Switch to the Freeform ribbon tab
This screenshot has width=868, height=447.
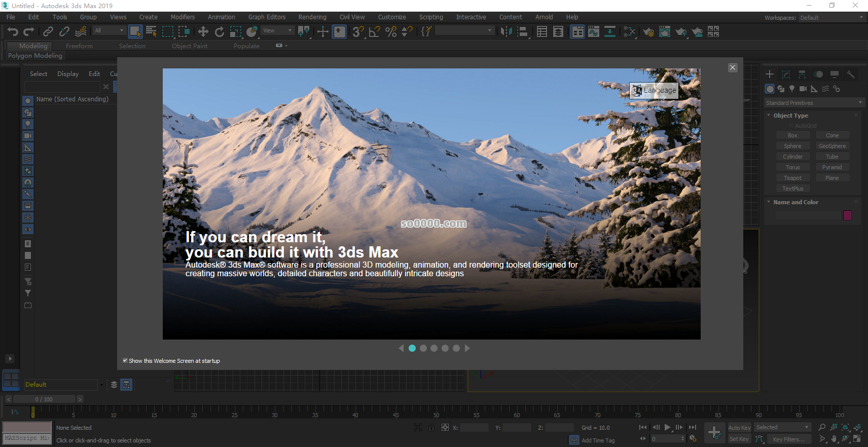point(79,46)
